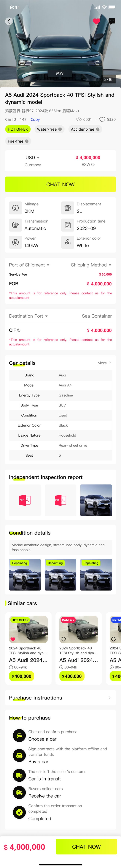Toggle the red heart favorite on header
The image size is (121, 868).
(96, 21)
